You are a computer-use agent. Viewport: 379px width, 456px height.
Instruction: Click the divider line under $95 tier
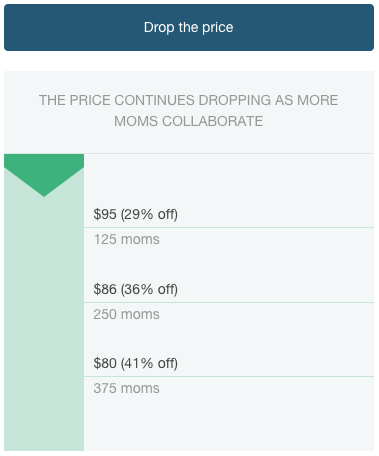click(x=229, y=228)
